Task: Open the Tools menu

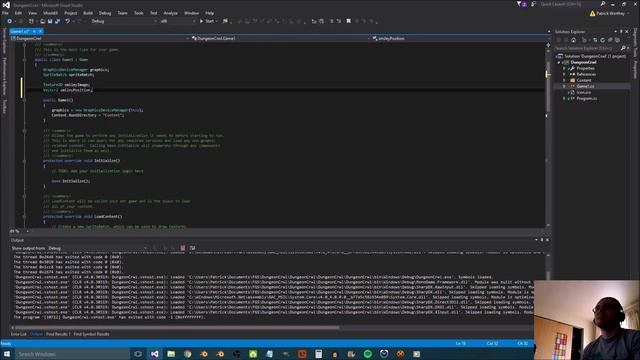Action: (139, 13)
